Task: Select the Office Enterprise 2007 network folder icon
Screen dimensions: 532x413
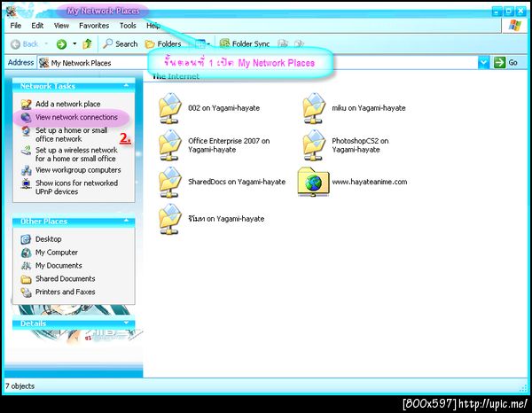Action: [x=170, y=145]
